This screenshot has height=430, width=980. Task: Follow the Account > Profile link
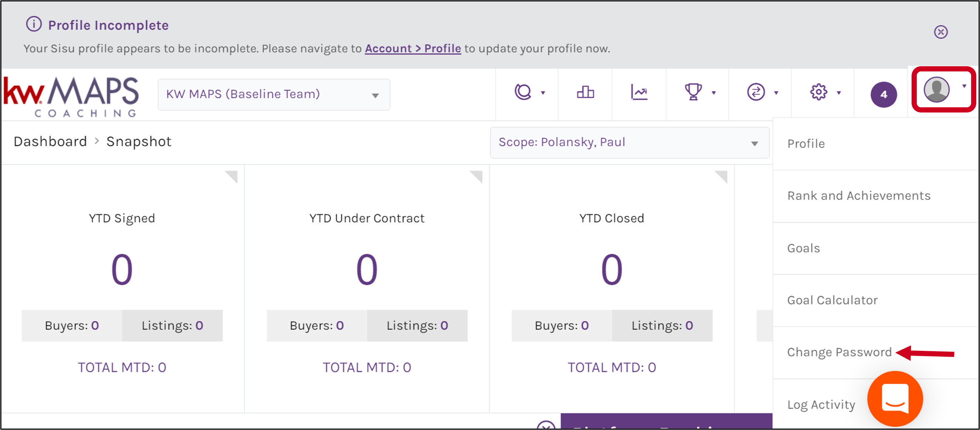coord(413,49)
